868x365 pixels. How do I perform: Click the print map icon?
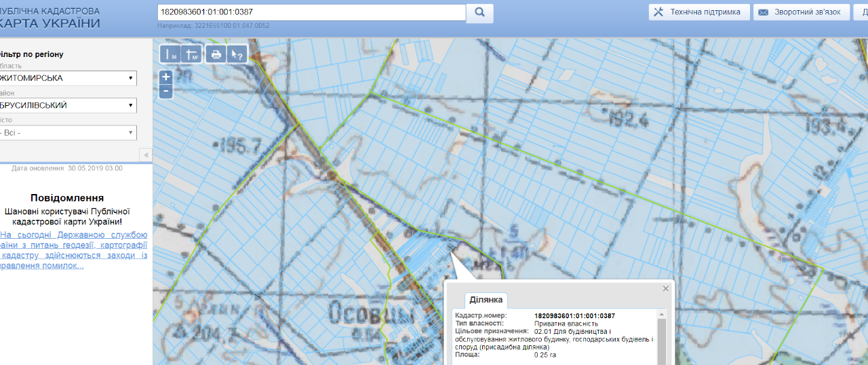point(216,55)
